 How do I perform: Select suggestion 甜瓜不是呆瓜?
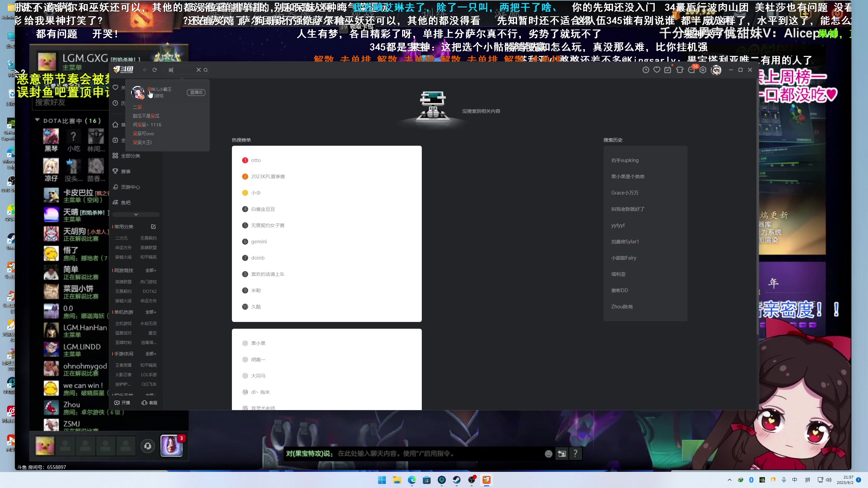[x=146, y=116]
